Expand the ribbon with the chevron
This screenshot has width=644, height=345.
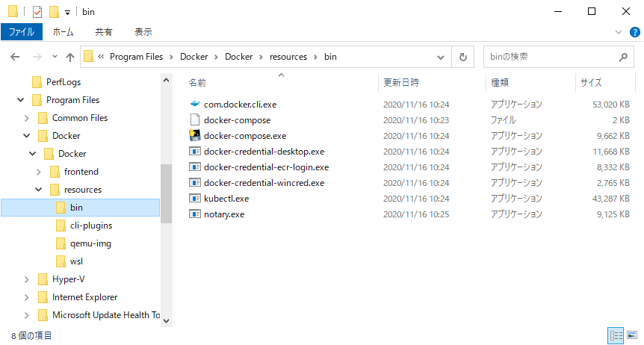(x=618, y=32)
